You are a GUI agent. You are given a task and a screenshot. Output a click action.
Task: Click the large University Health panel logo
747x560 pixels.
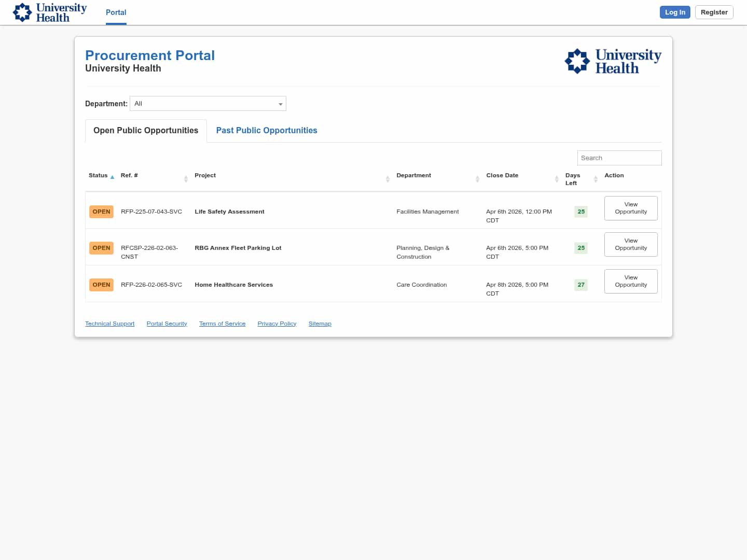613,61
